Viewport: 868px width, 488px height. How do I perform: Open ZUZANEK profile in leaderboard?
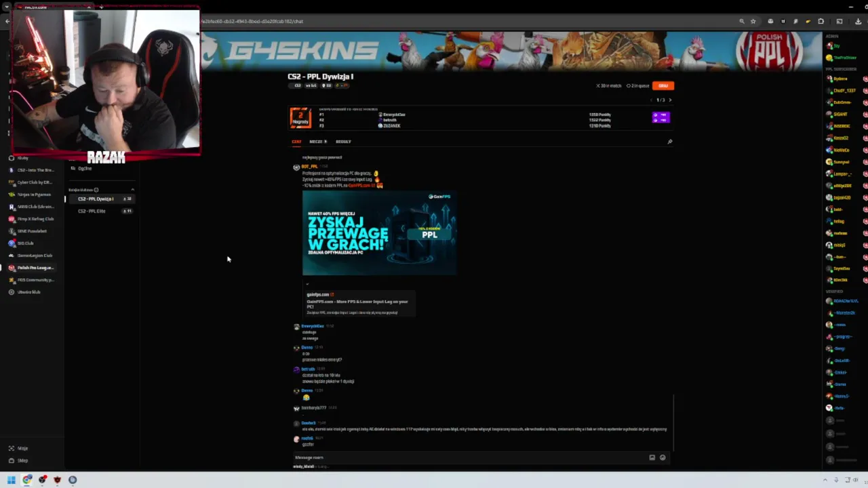(x=390, y=125)
